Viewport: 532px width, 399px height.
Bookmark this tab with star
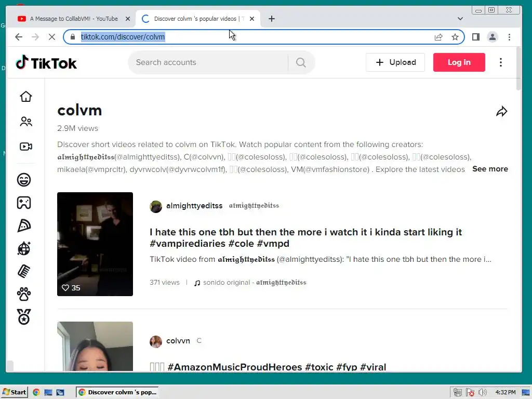pos(455,37)
